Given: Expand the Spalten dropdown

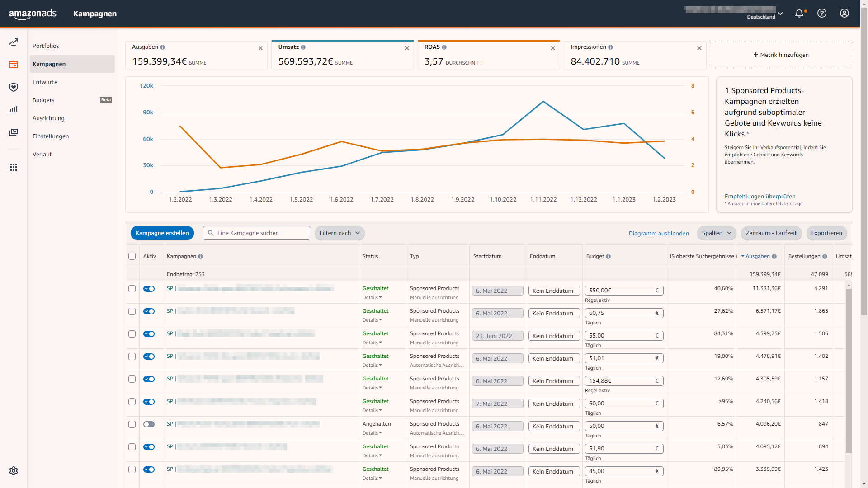Looking at the screenshot, I should coord(716,233).
